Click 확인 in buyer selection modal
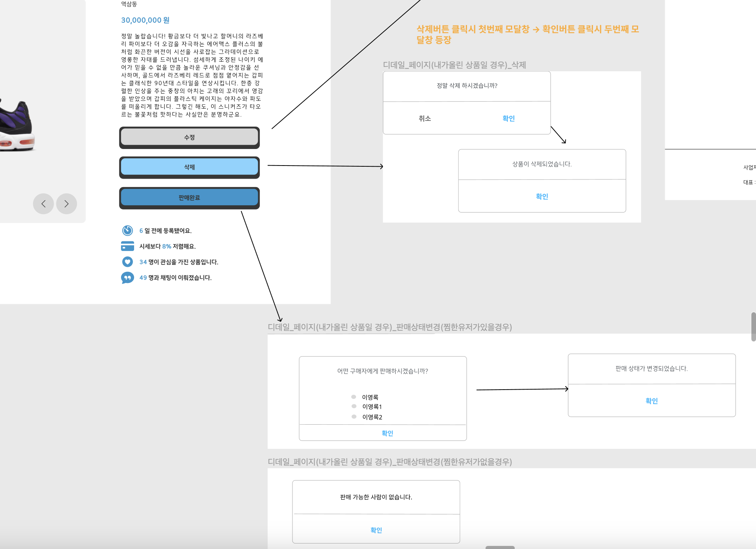This screenshot has height=549, width=756. pyautogui.click(x=387, y=433)
